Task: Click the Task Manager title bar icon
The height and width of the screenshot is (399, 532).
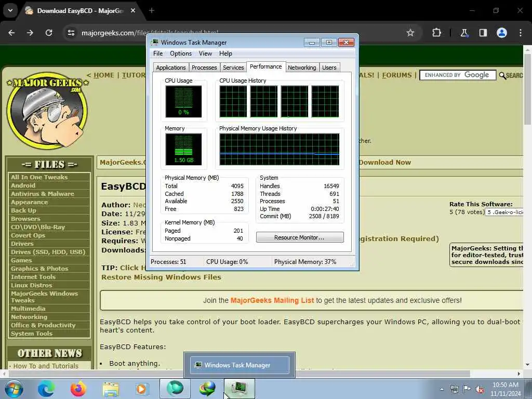Action: (x=155, y=42)
